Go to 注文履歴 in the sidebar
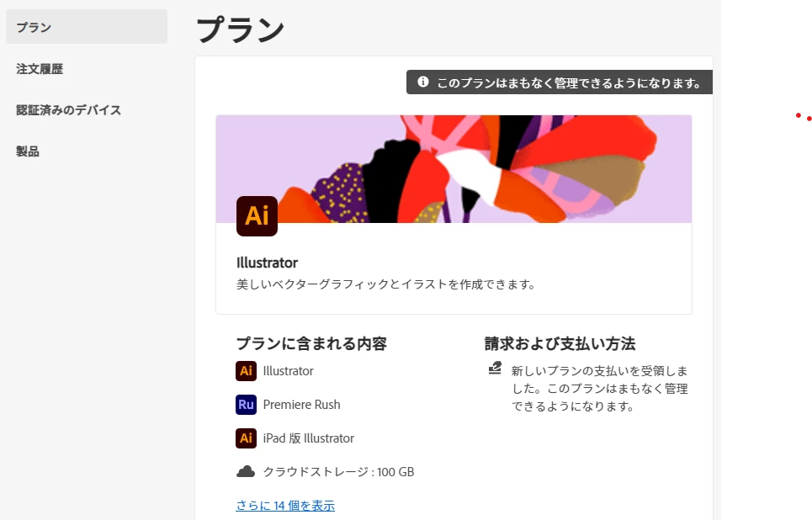Screen dimensions: 812x520 click(x=40, y=69)
